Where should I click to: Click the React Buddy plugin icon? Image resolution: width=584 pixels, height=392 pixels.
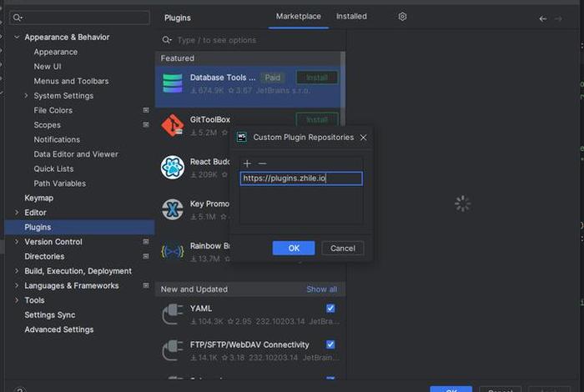(x=173, y=167)
